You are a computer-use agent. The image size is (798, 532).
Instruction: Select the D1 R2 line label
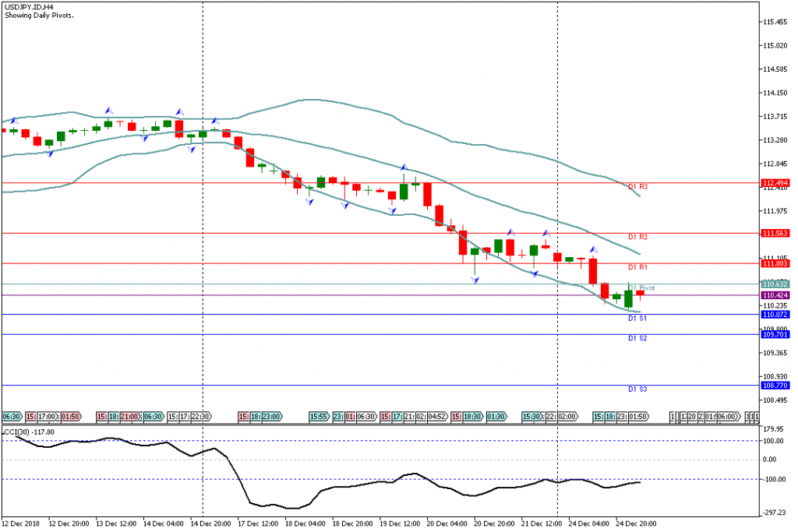click(637, 237)
